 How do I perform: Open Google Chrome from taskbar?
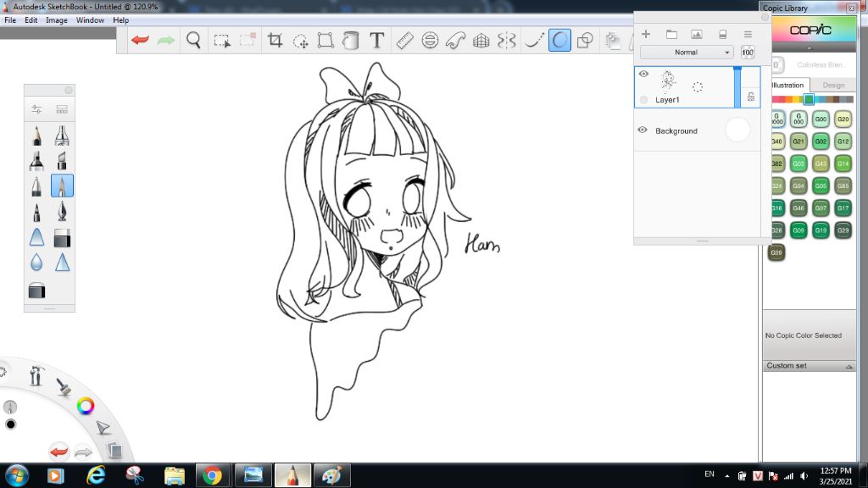pyautogui.click(x=212, y=475)
